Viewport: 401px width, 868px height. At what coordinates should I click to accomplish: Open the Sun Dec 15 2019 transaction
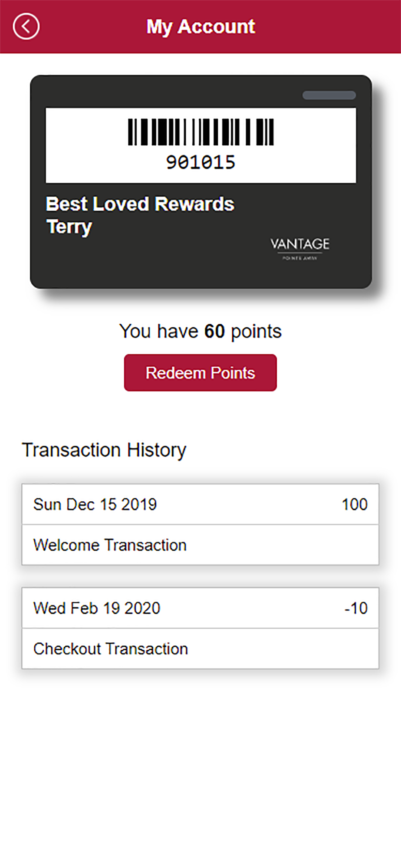[200, 504]
